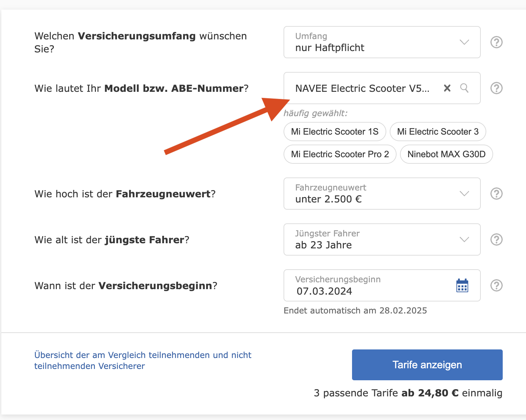Select Mi Electric Scooter 3 suggestion
Viewport: 526px width, 420px height.
[438, 132]
